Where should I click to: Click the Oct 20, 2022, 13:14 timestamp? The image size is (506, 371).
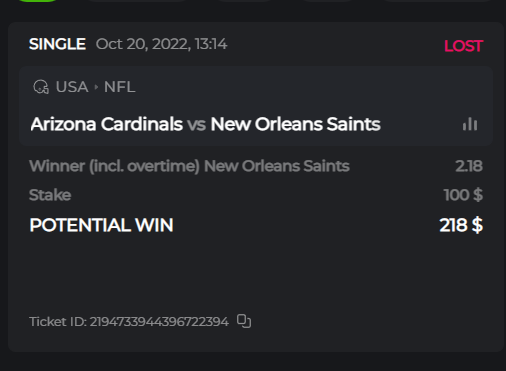point(161,44)
